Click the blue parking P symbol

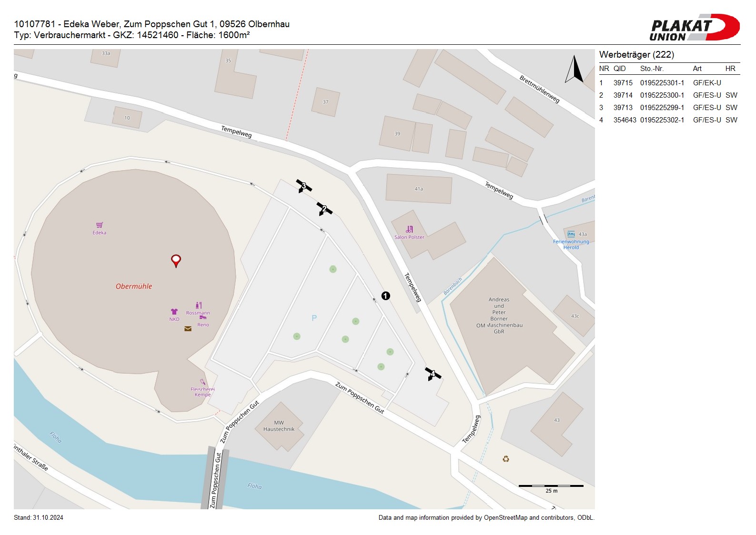[x=314, y=318]
